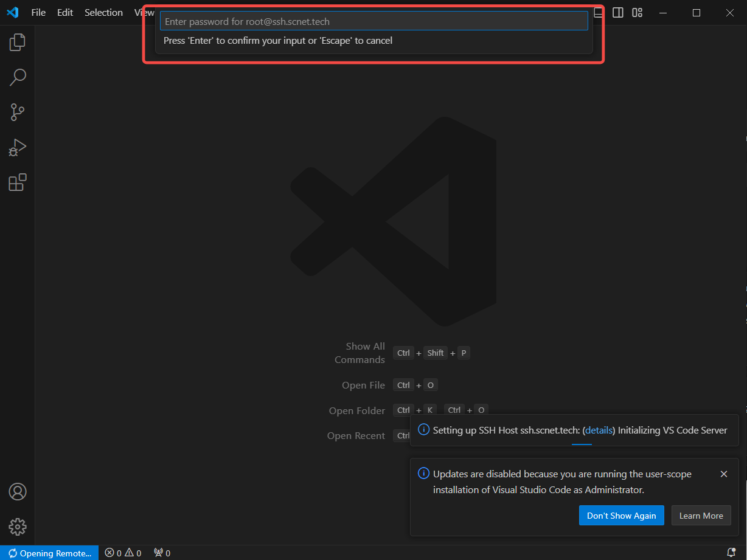Open the Extensions view
Image resolution: width=747 pixels, height=560 pixels.
pos(17,182)
